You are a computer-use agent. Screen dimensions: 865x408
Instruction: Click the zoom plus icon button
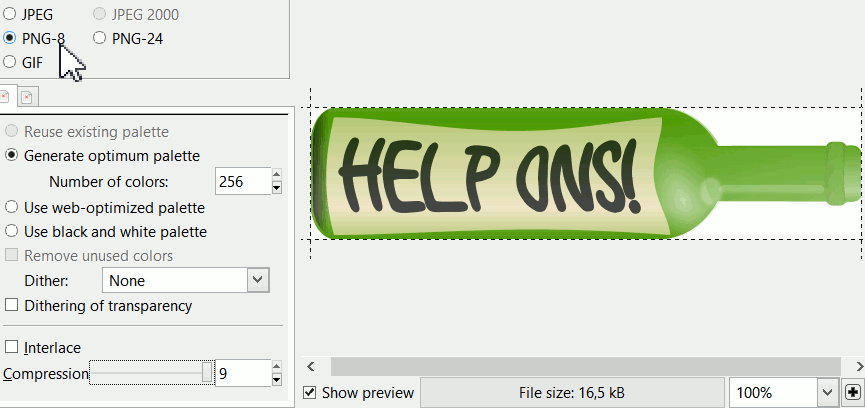[853, 393]
